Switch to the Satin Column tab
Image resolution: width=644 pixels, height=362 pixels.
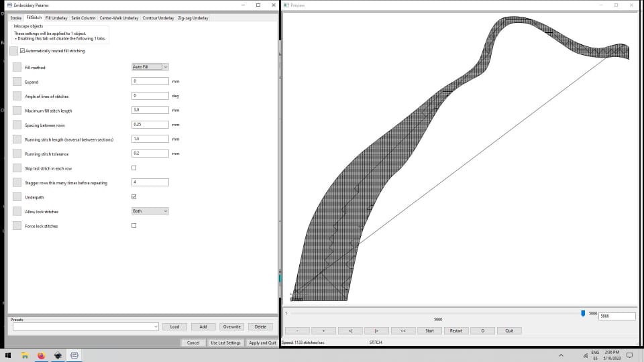tap(83, 18)
